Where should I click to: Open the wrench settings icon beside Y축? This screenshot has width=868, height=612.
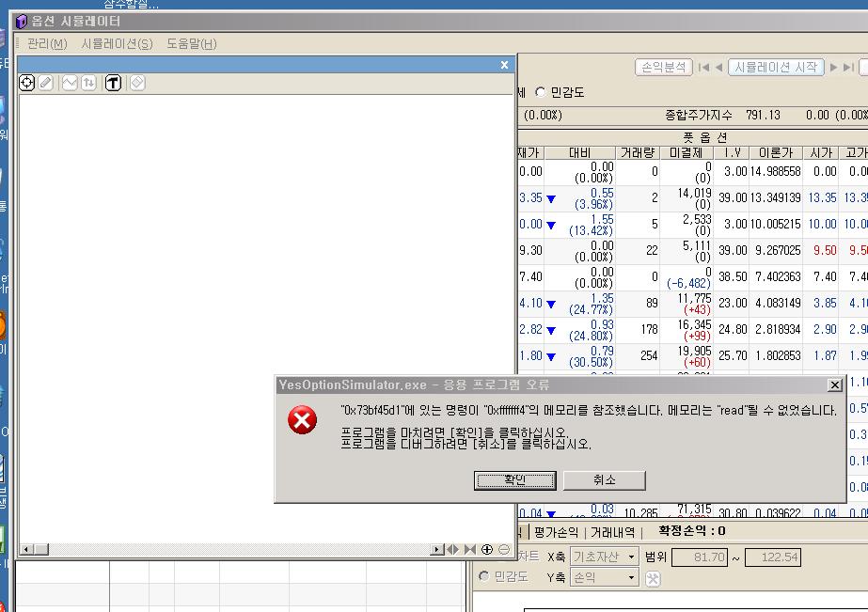653,578
